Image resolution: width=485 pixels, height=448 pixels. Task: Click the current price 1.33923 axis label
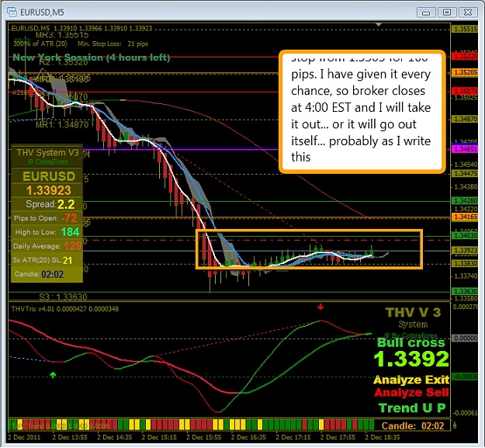465,250
